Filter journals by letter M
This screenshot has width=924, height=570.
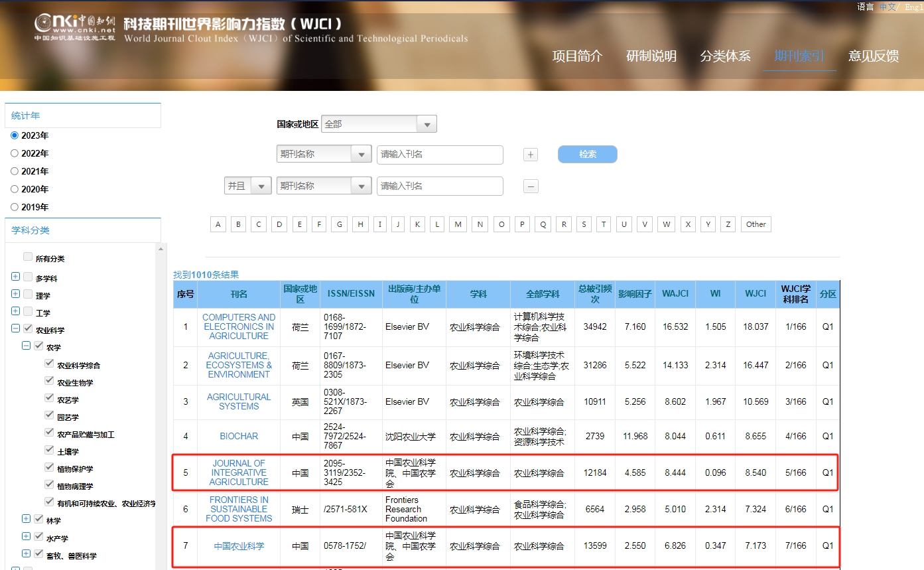tap(458, 224)
